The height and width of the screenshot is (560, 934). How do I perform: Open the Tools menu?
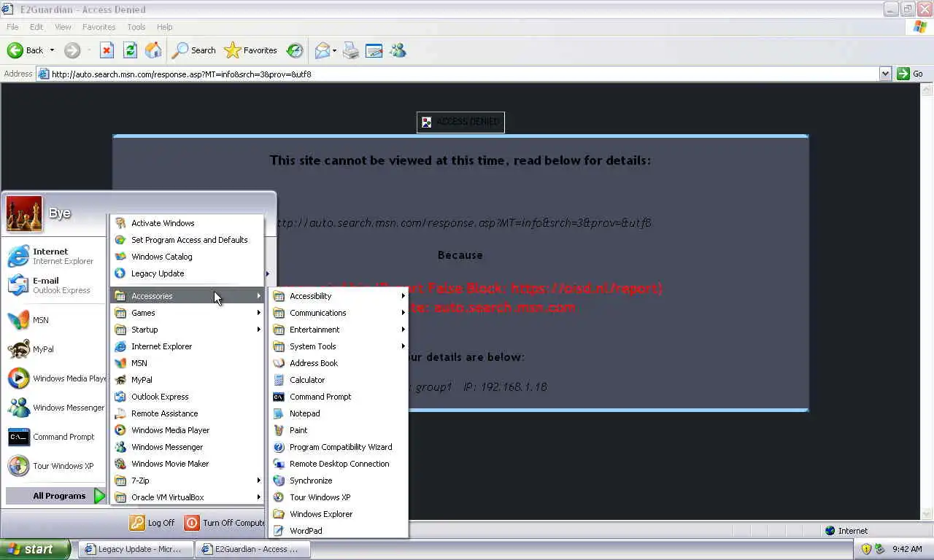click(x=136, y=27)
